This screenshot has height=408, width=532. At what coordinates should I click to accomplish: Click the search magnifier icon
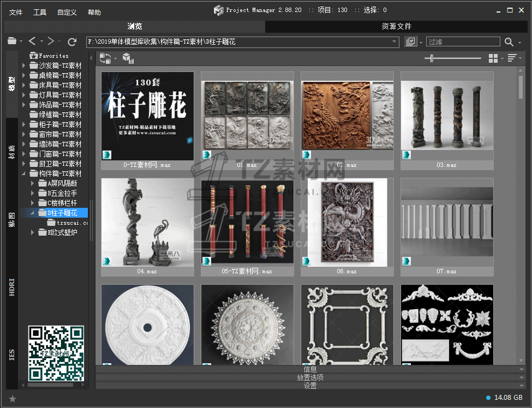click(x=509, y=42)
